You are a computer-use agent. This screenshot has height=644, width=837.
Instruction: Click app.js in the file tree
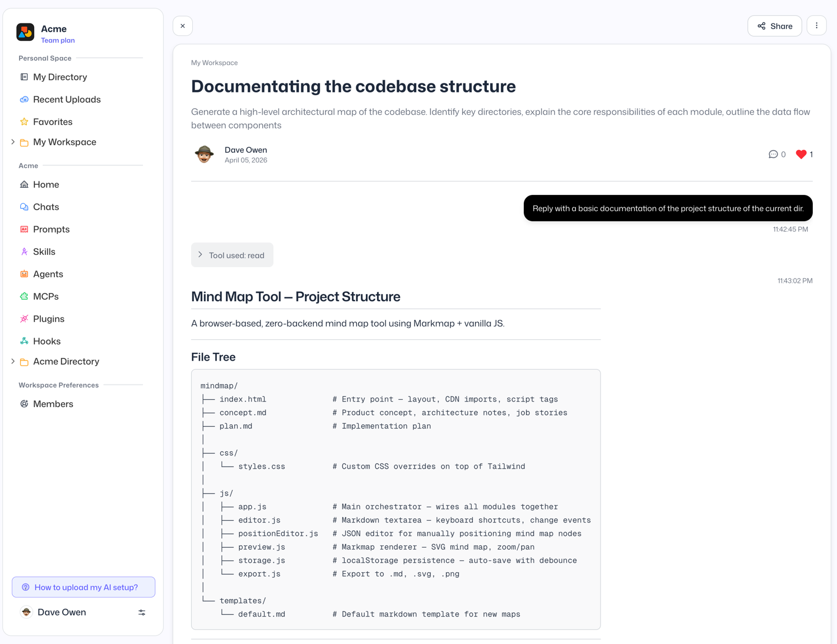[252, 507]
